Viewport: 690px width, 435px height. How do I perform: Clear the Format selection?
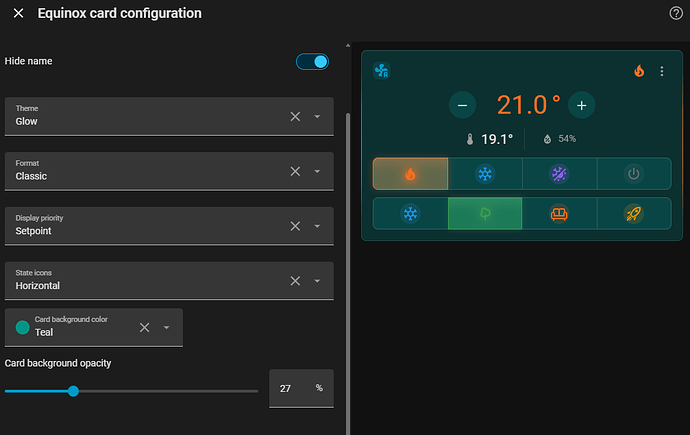(x=295, y=171)
